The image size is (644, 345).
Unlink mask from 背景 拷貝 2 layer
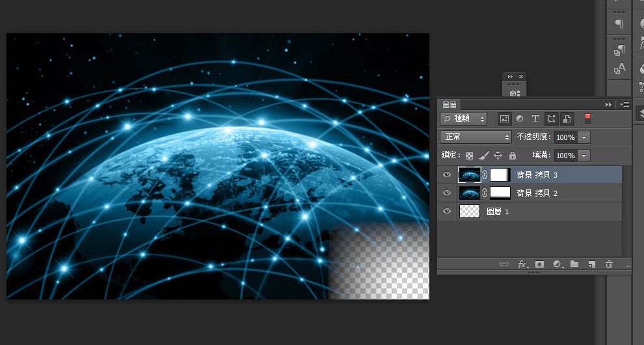click(485, 193)
